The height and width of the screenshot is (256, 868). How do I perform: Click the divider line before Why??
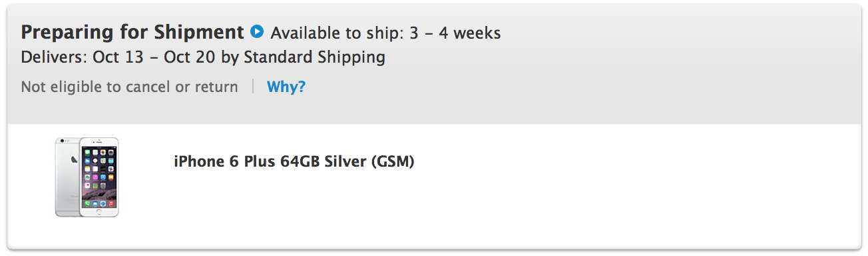253,87
